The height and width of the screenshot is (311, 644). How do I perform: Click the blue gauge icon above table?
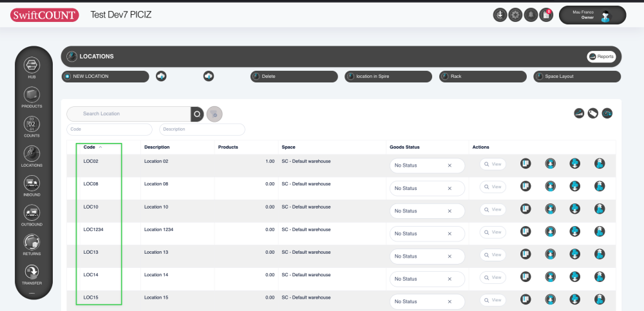click(607, 113)
